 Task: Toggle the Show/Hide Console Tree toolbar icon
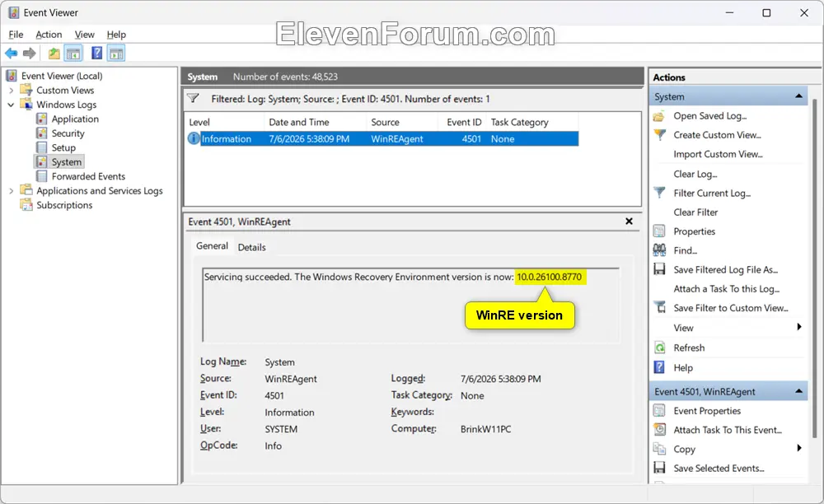tap(73, 53)
